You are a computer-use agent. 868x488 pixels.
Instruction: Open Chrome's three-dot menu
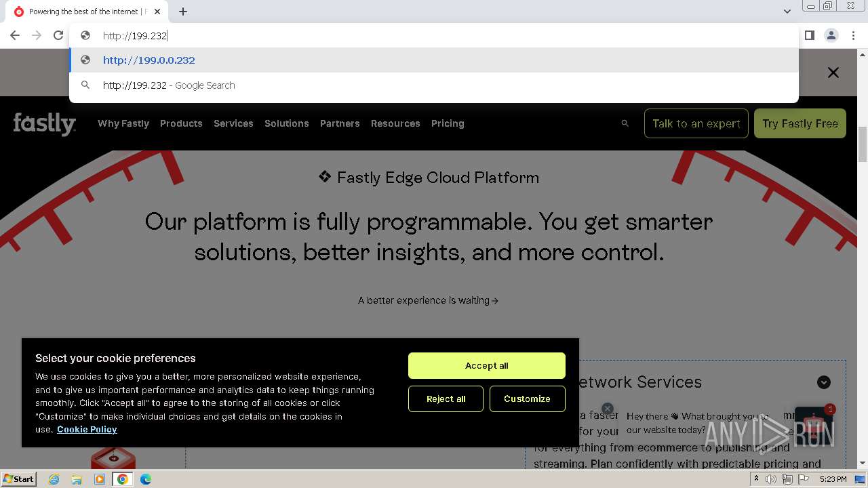[x=853, y=35]
